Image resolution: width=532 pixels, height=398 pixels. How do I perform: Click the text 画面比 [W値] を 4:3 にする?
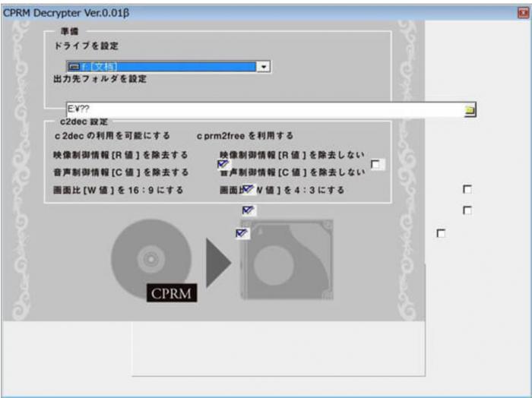(282, 190)
